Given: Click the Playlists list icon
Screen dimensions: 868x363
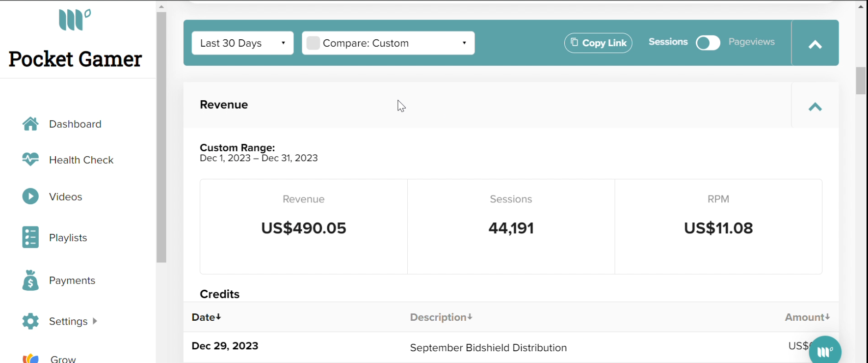Looking at the screenshot, I should tap(30, 237).
